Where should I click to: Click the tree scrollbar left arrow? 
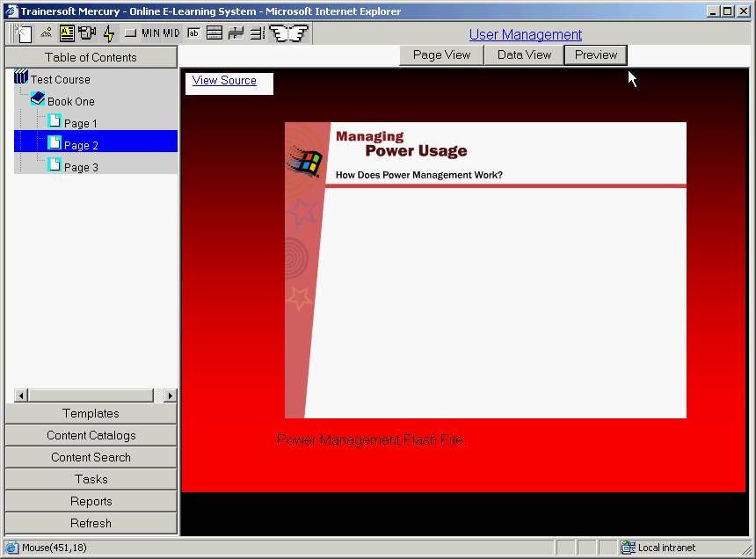coord(21,396)
